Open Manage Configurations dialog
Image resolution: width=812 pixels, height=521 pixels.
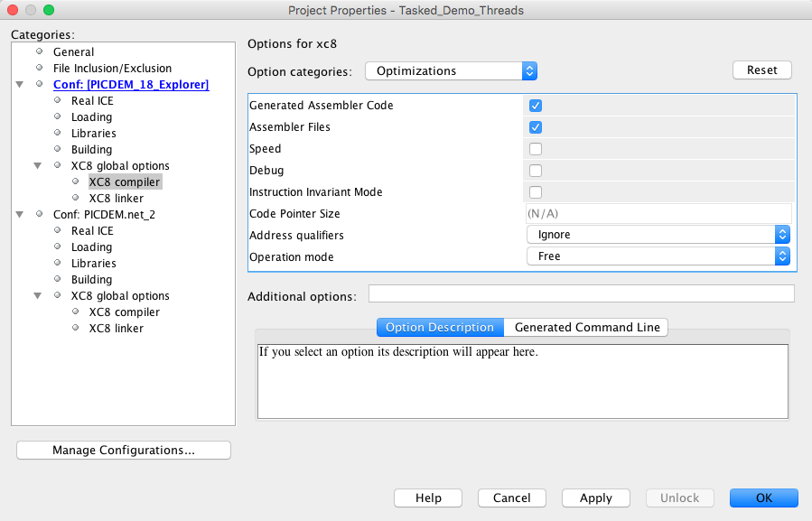coord(124,451)
